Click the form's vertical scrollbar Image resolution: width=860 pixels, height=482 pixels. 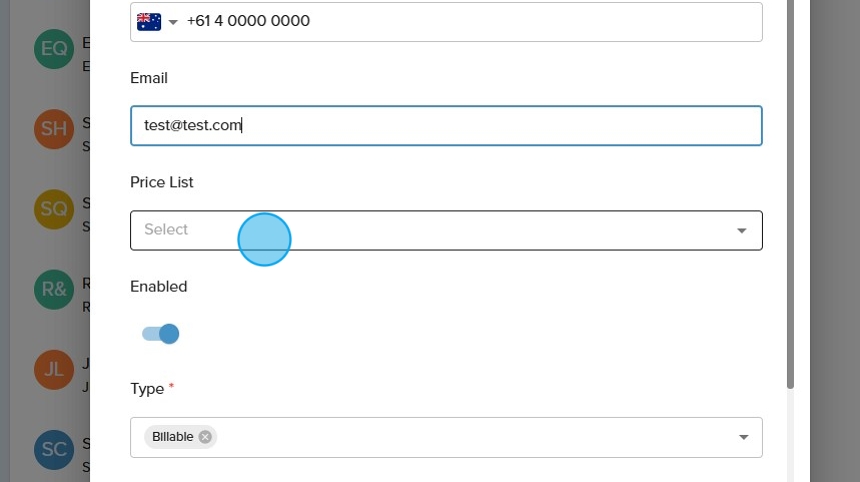(x=790, y=200)
